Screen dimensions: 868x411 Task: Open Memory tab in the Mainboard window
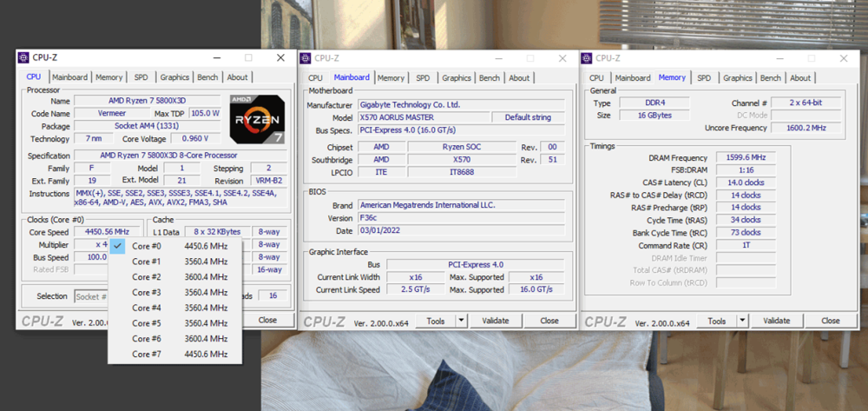point(391,77)
